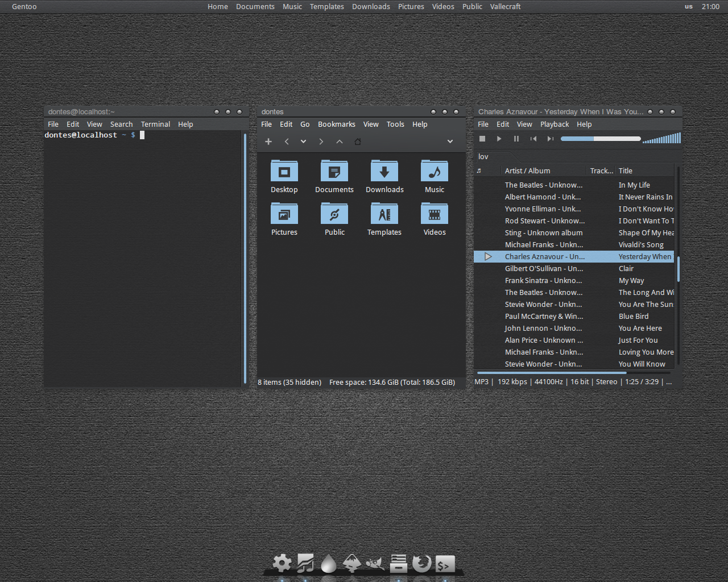Image resolution: width=728 pixels, height=582 pixels.
Task: Click the terminal vertical scrollbar
Action: click(x=245, y=259)
